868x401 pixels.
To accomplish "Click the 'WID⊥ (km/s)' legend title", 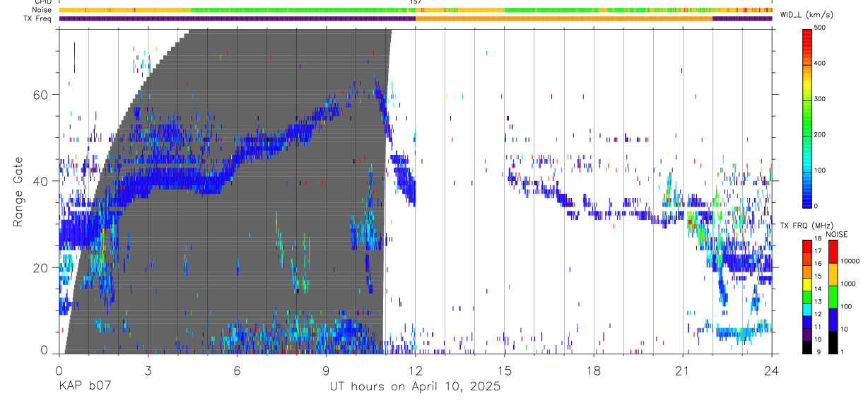I will coord(806,15).
